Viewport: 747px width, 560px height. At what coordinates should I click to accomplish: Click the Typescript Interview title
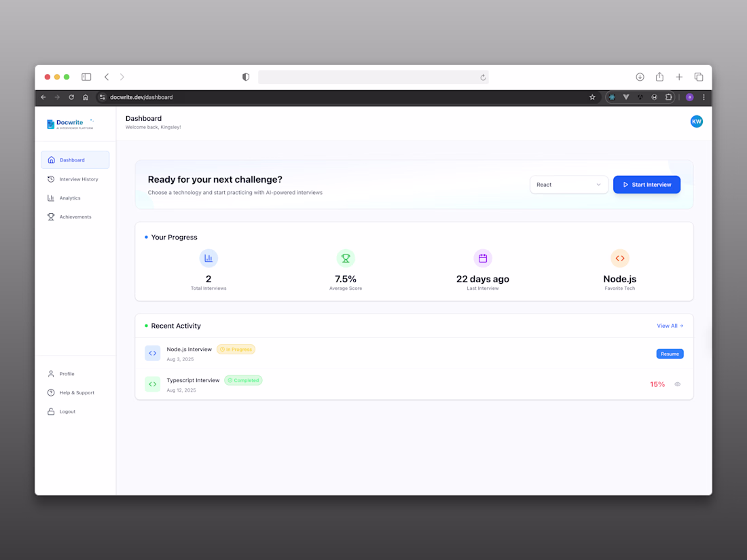click(193, 381)
